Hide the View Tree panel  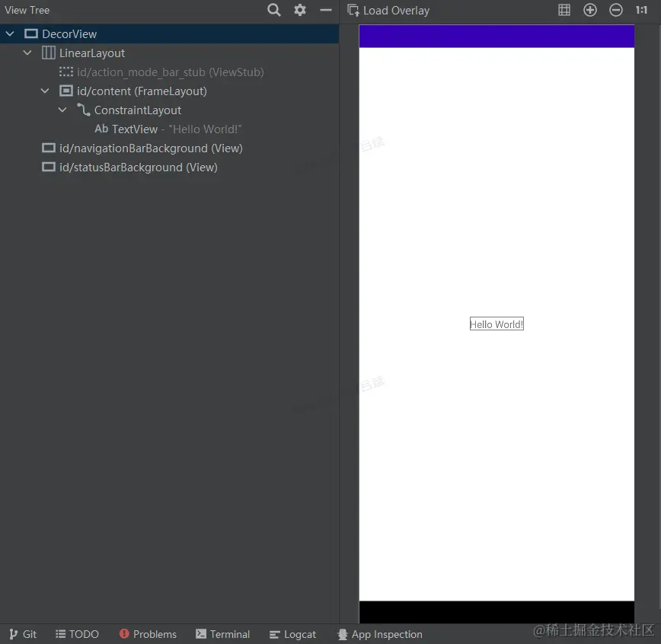tap(326, 10)
